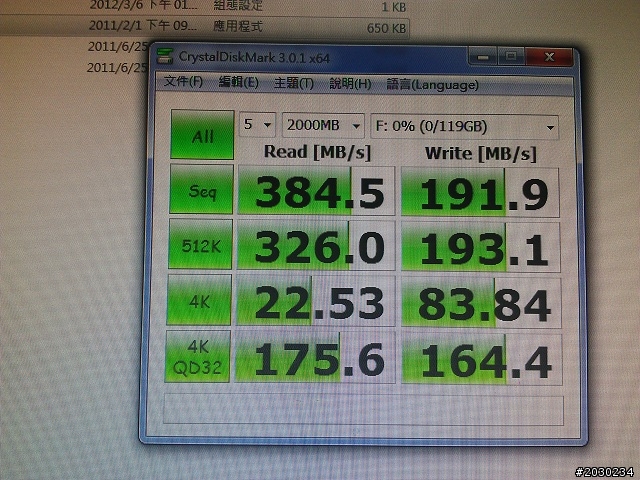Close the CrystalDiskMark window
This screenshot has width=640, height=480.
point(549,57)
